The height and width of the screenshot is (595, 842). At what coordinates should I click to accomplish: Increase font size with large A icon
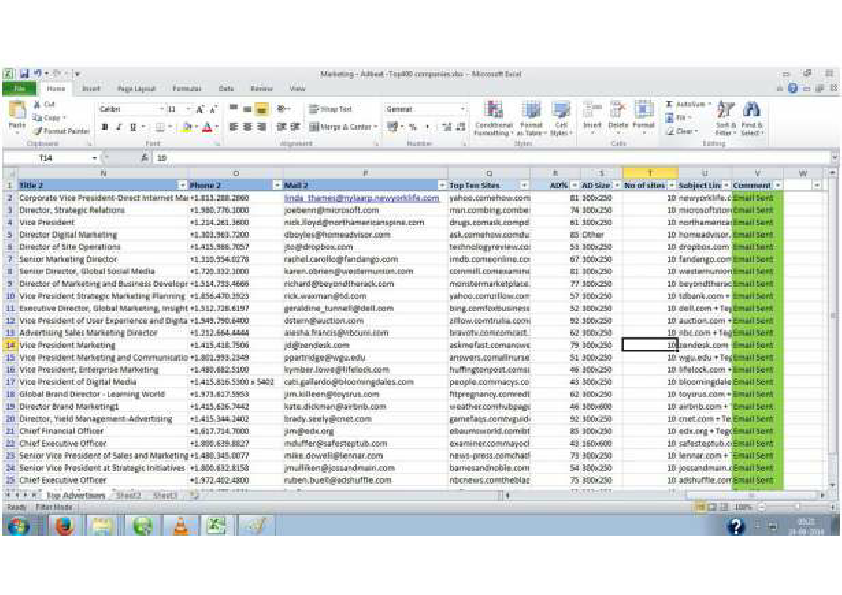point(200,110)
